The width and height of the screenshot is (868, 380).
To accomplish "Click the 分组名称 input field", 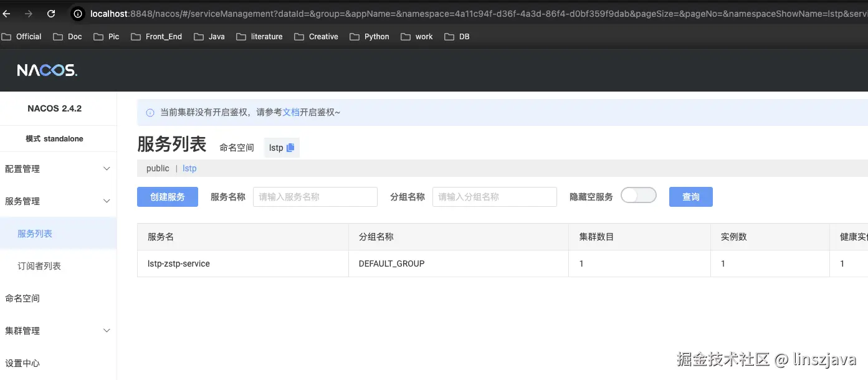I will 495,197.
